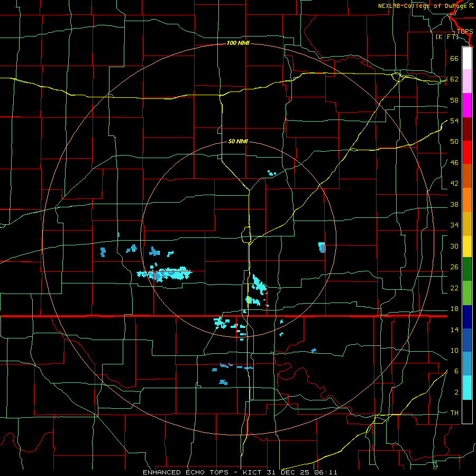
Task: Click the "62" legend value
Action: (x=454, y=79)
